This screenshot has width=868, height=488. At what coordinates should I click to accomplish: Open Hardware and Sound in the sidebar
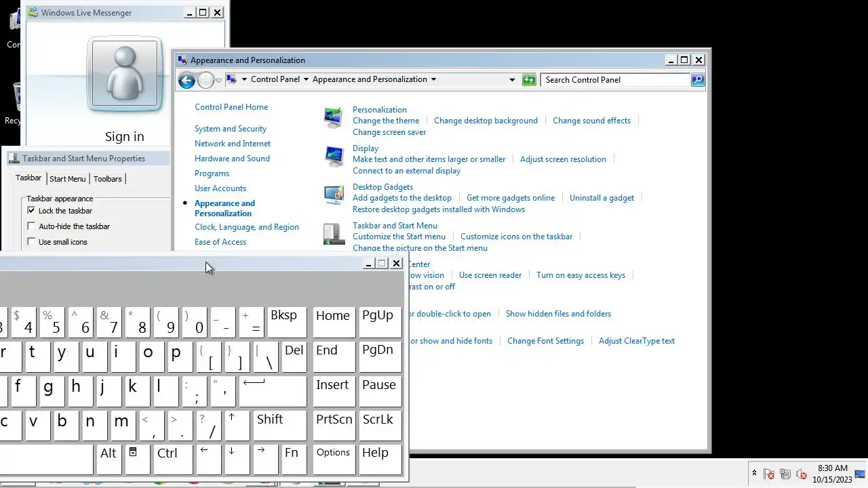232,159
